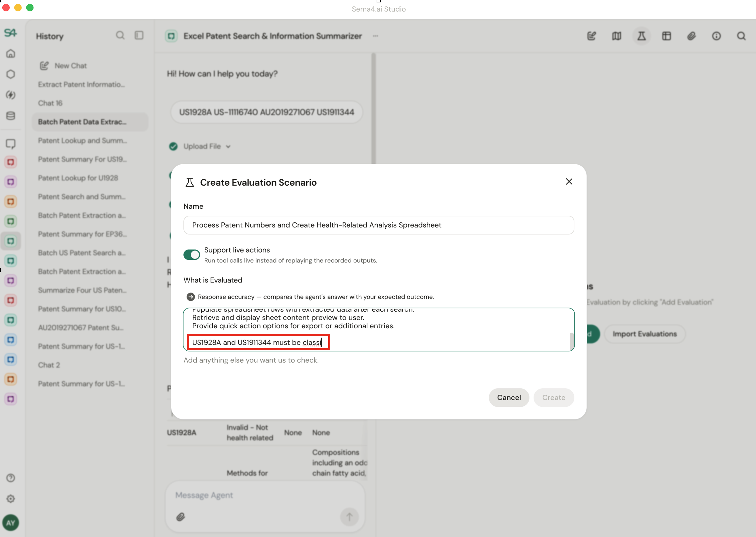
Task: Toggle Support live actions switch
Action: pyautogui.click(x=192, y=255)
